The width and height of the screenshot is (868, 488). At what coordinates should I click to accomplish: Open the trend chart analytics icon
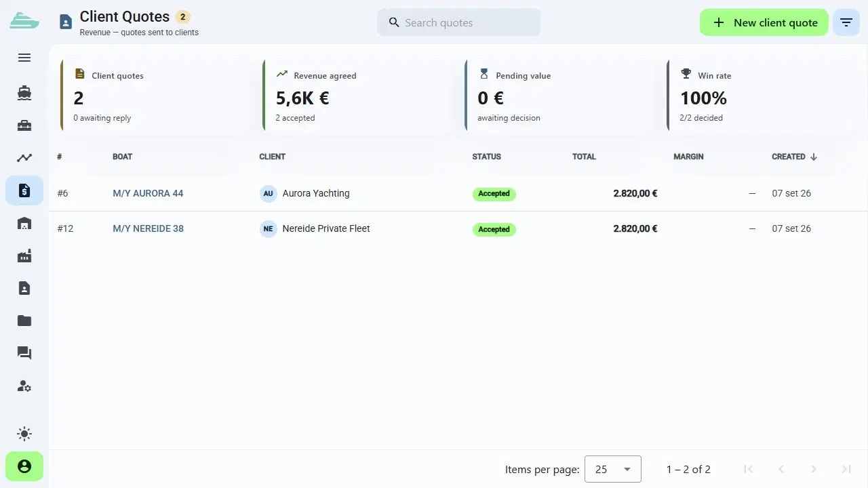(x=24, y=158)
